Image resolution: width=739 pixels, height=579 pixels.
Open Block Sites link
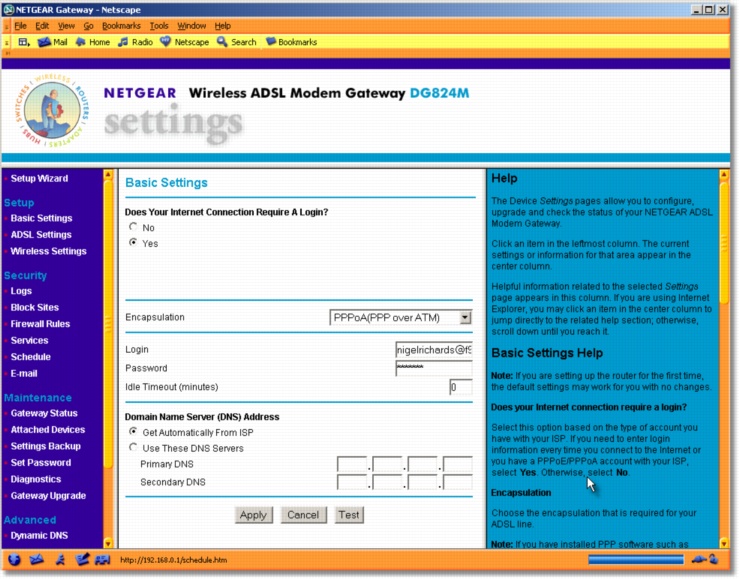click(x=35, y=307)
